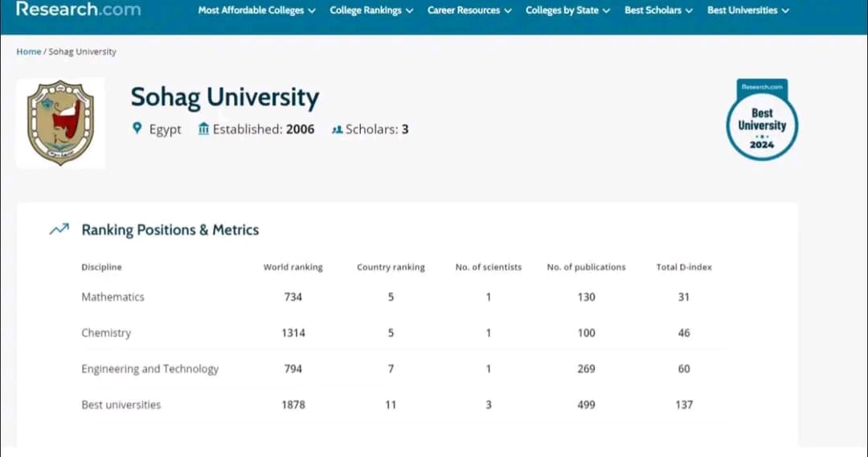Click the No. of publications column header
This screenshot has width=868, height=457.
coord(586,267)
